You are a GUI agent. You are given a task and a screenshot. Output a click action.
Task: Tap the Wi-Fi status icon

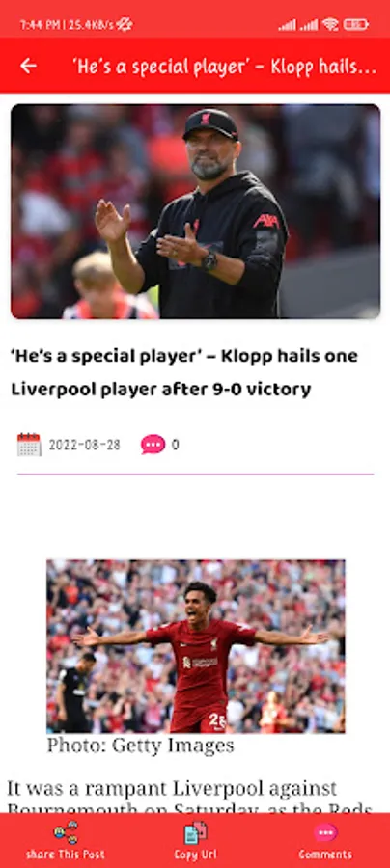coord(331,24)
